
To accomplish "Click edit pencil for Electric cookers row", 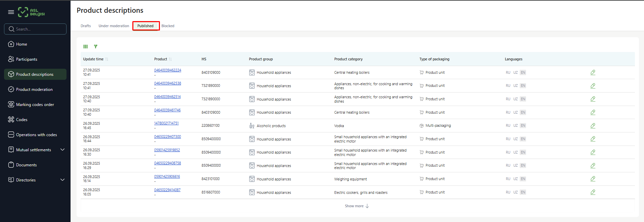I will (593, 192).
